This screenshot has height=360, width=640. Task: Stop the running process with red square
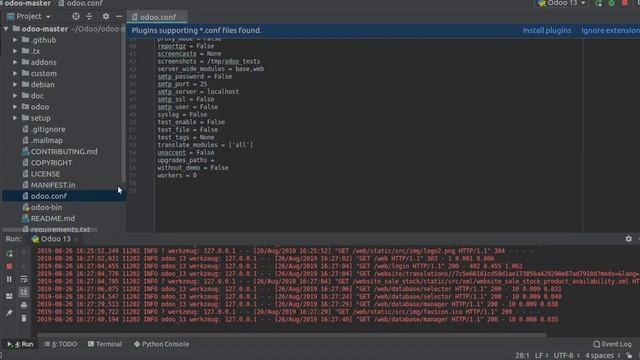(9, 266)
